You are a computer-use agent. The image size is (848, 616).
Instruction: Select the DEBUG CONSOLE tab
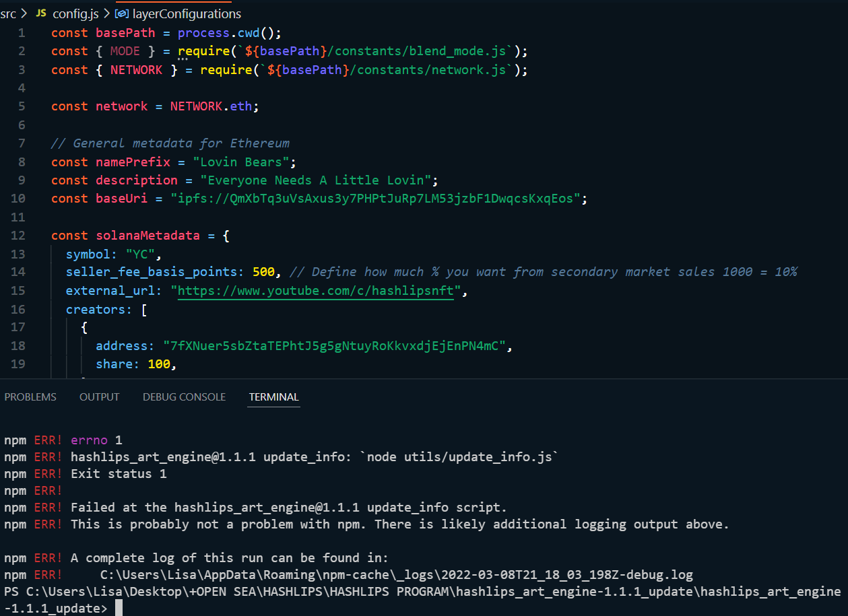(184, 397)
